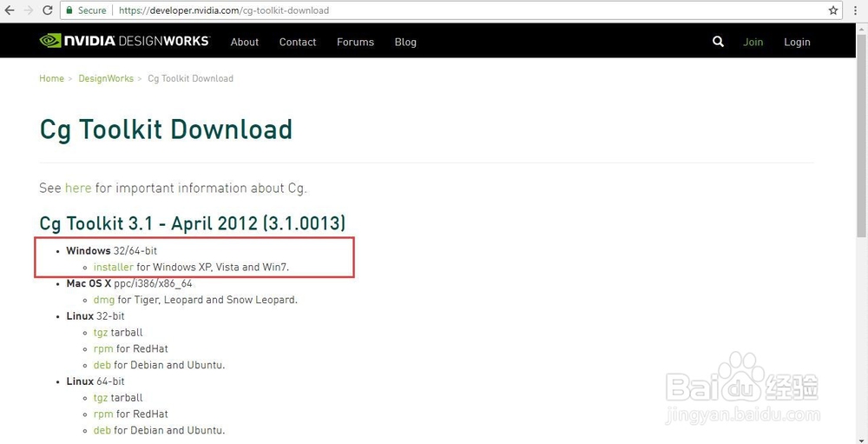The height and width of the screenshot is (444, 868).
Task: Download the Linux 64-bit tgz tarball
Action: [101, 398]
